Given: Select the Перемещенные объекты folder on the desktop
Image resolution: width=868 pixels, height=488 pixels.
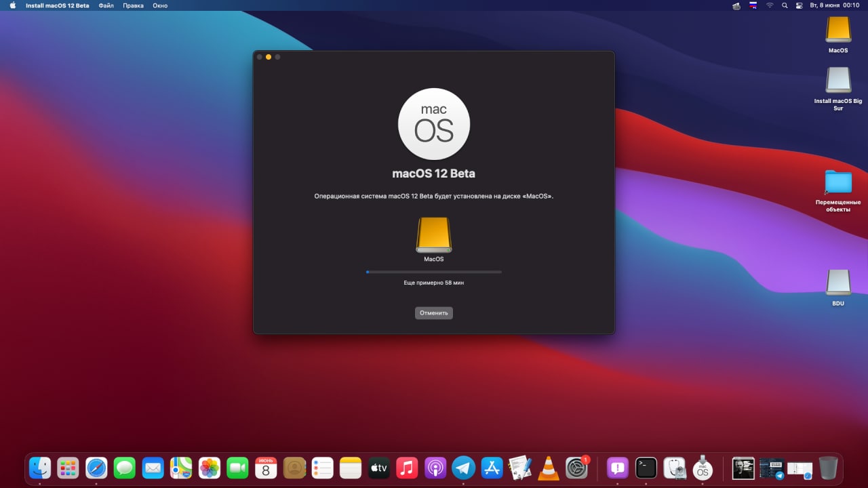Looking at the screenshot, I should click(x=838, y=182).
